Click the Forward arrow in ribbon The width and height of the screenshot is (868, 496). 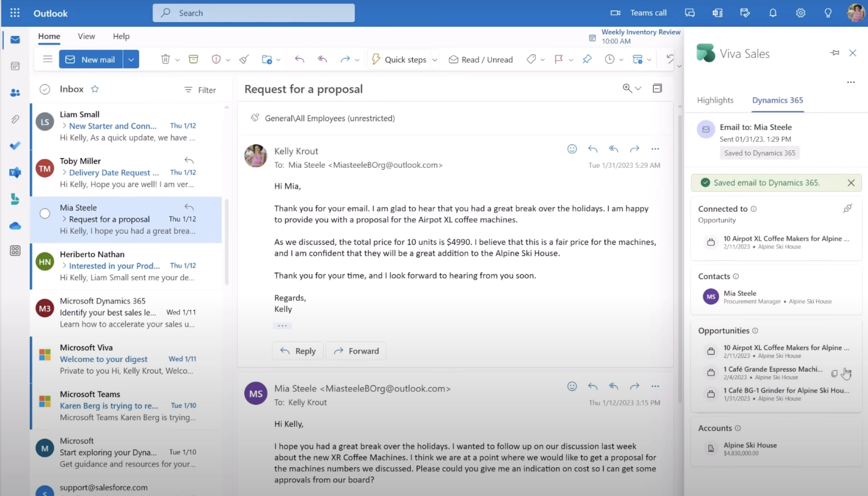pyautogui.click(x=345, y=59)
